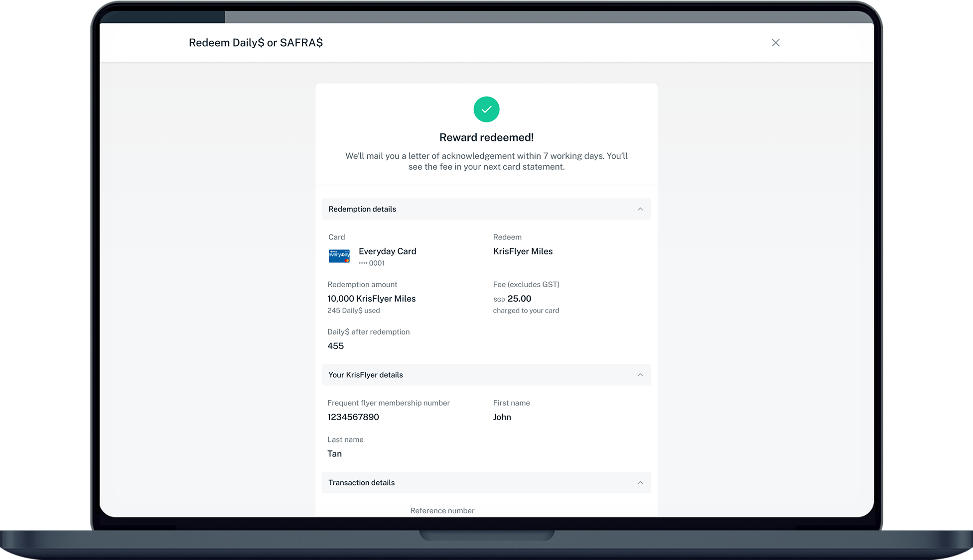Screen dimensions: 973x560
Task: Click the green success checkmark icon
Action: pyautogui.click(x=486, y=110)
